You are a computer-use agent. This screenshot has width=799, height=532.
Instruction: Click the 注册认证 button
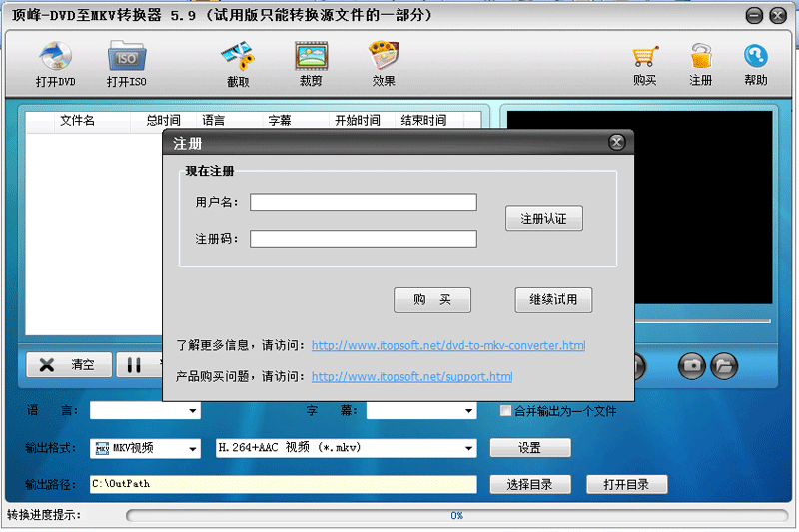coord(544,218)
